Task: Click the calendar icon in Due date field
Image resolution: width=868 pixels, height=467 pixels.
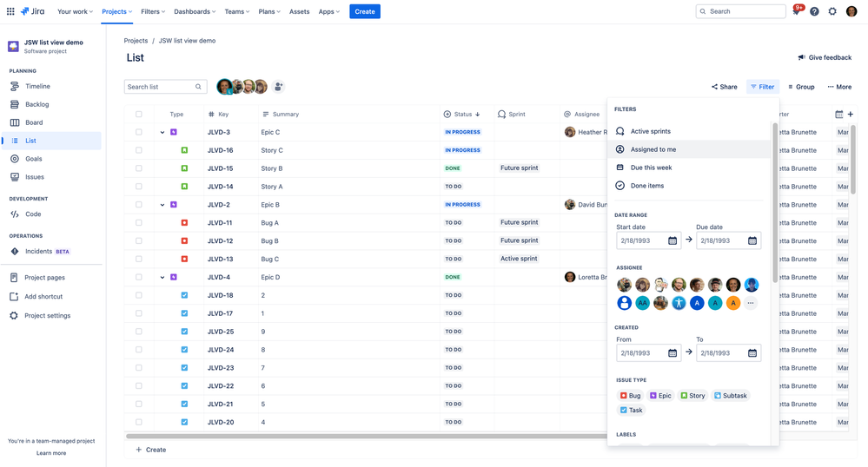Action: [x=752, y=240]
